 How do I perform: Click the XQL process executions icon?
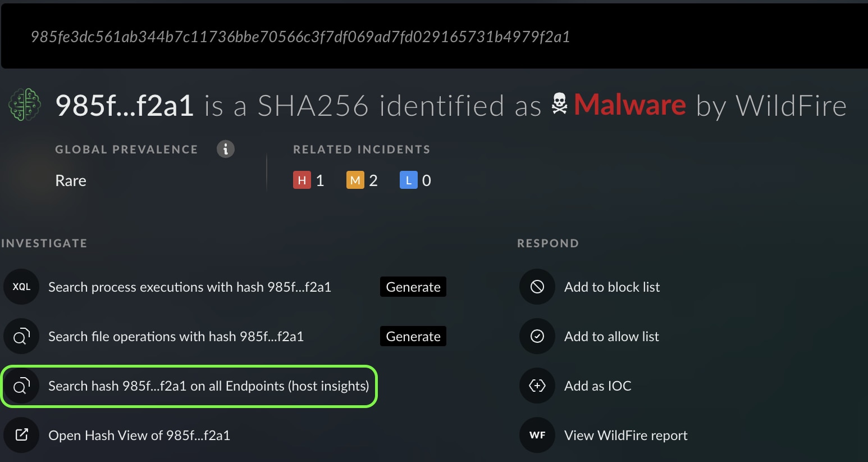(x=21, y=287)
